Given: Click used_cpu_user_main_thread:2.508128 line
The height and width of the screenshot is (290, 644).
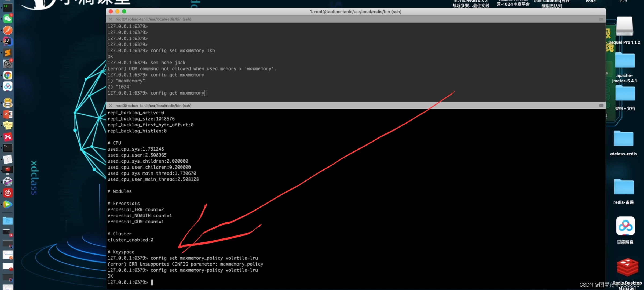Looking at the screenshot, I should pos(153,179).
